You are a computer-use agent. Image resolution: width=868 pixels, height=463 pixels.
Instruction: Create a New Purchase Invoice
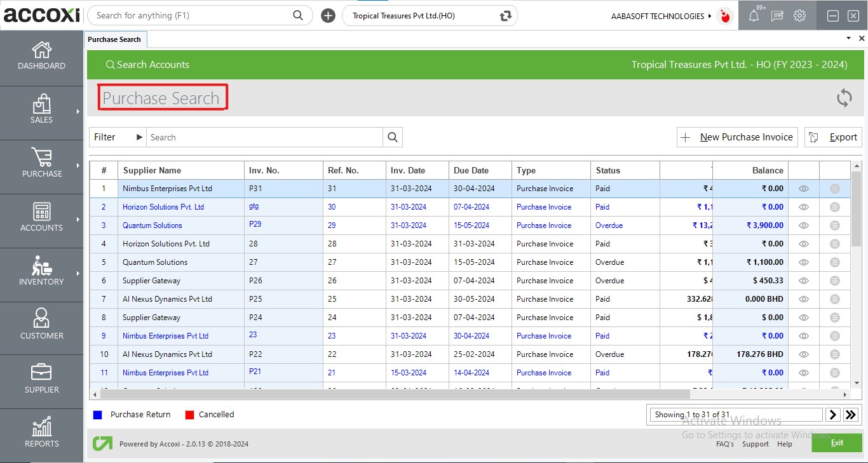tap(736, 137)
